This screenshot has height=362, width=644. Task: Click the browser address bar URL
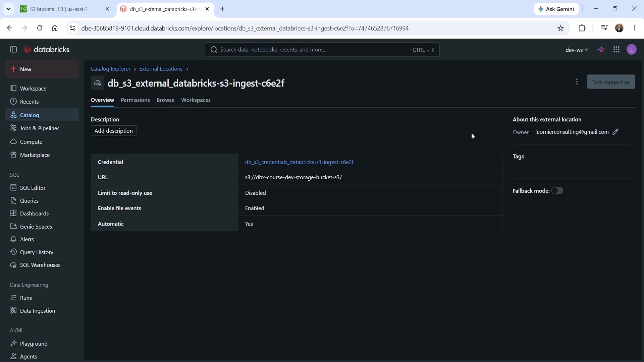(245, 28)
